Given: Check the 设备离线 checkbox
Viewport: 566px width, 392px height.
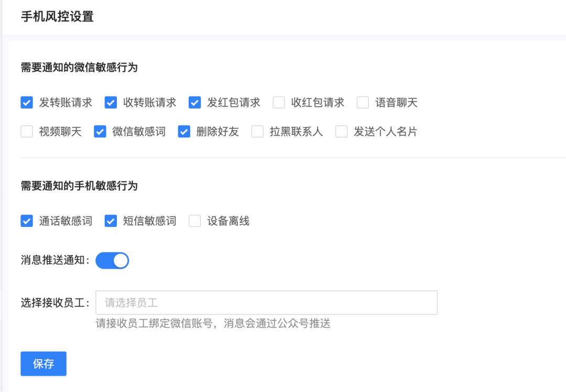Looking at the screenshot, I should tap(195, 221).
